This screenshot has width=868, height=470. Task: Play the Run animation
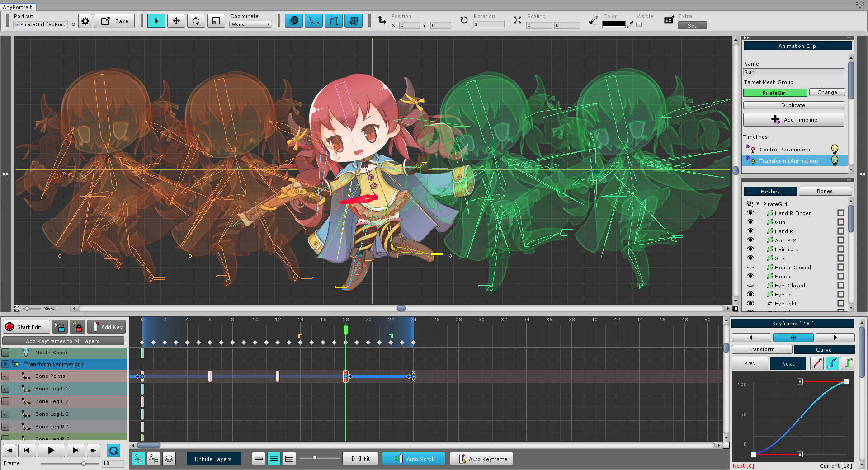click(51, 450)
